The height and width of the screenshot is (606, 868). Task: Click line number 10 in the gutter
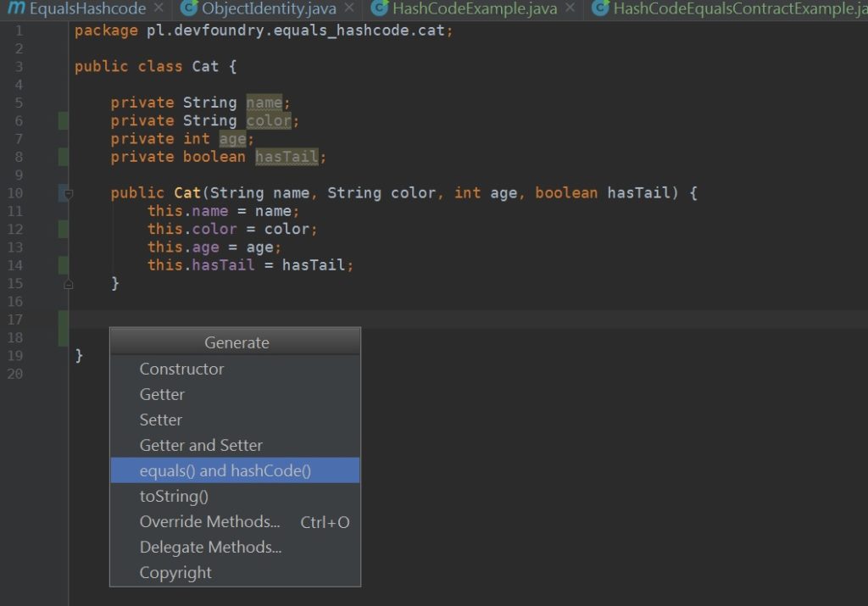(x=15, y=193)
